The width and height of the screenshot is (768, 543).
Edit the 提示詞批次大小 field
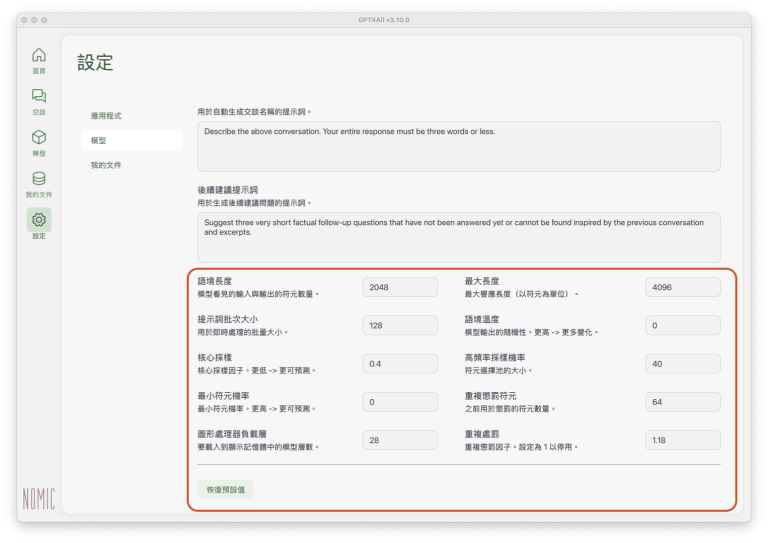point(400,325)
